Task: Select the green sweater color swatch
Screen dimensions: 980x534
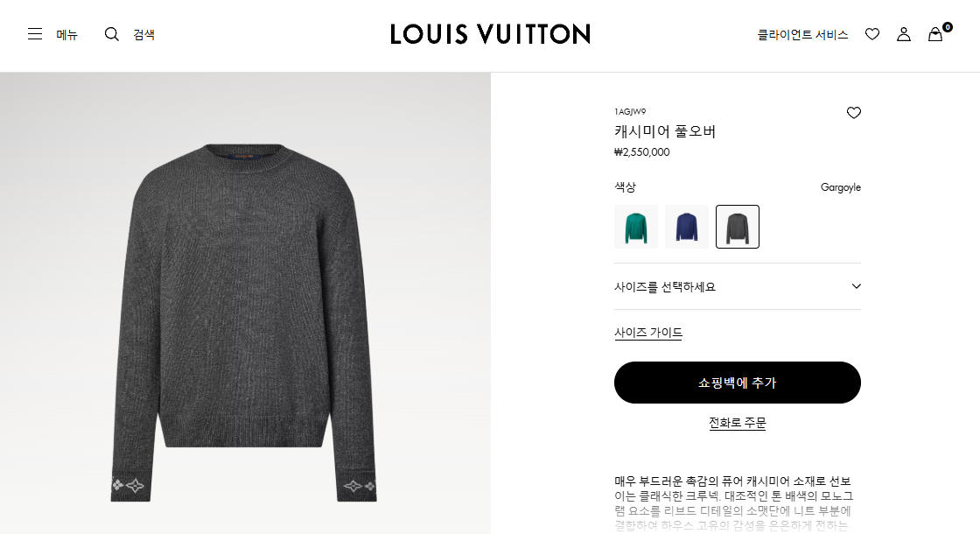Action: click(635, 227)
